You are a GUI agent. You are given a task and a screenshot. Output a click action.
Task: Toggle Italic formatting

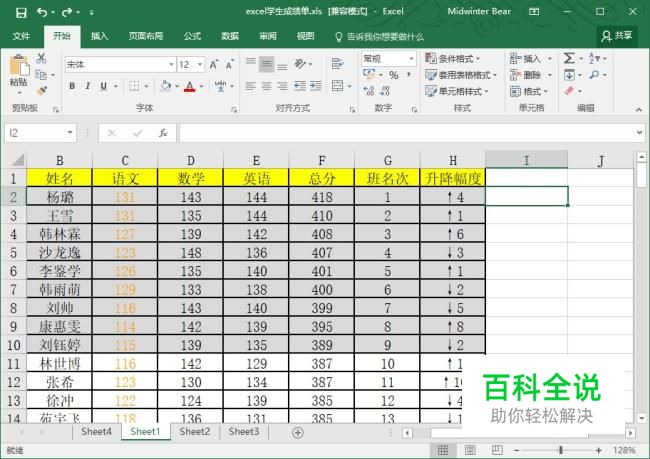(87, 86)
